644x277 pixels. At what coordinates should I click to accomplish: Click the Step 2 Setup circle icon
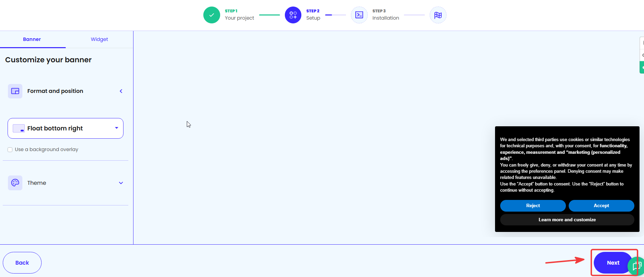(293, 15)
